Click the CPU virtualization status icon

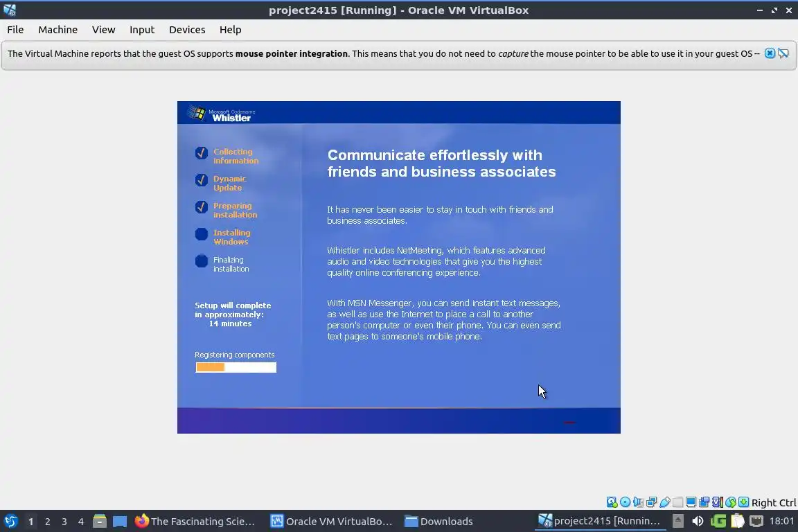coord(718,502)
